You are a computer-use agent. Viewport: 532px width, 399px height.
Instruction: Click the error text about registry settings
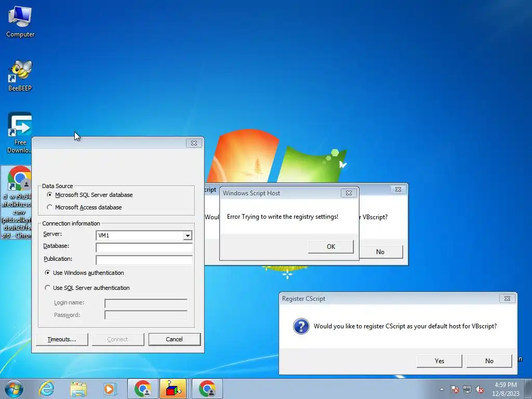[x=283, y=217]
